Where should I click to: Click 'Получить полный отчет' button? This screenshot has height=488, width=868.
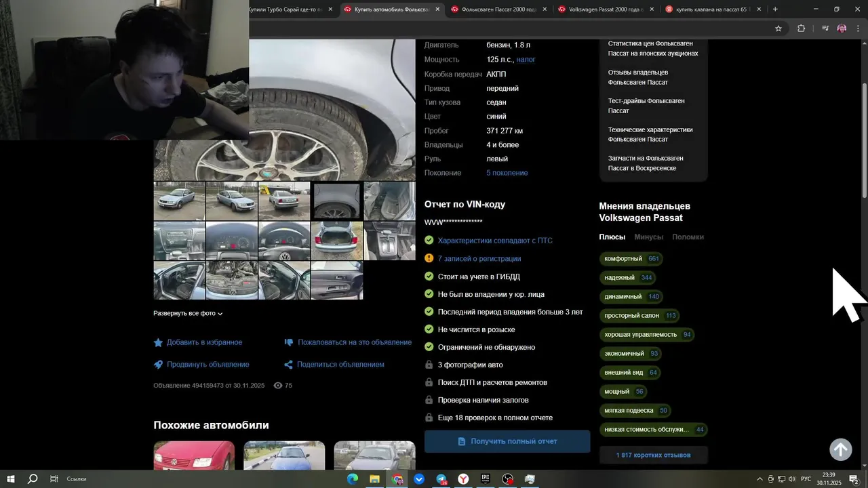(x=507, y=441)
